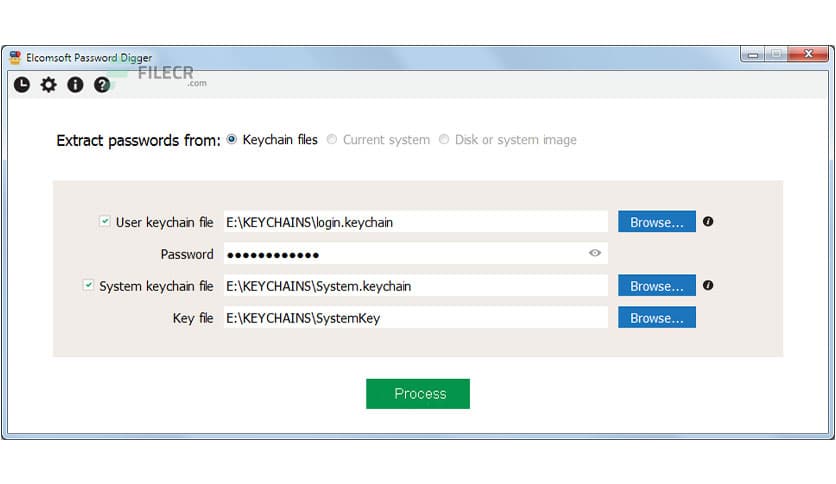Show password with the eye icon

(x=595, y=253)
